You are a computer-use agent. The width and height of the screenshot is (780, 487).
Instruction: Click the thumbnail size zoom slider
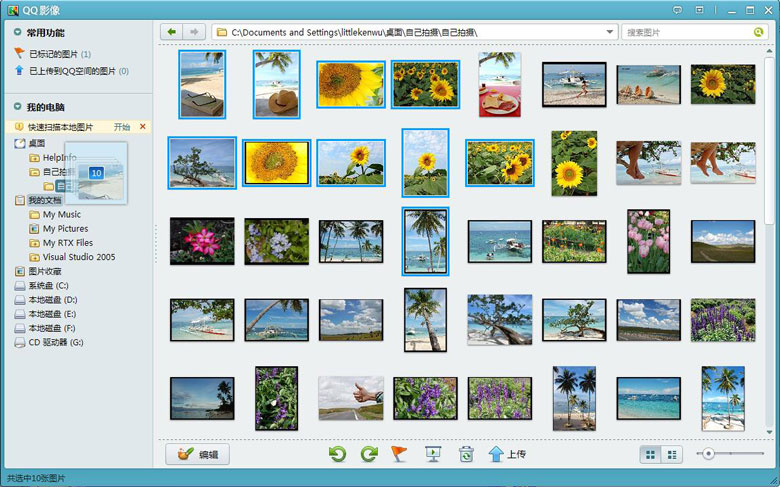tap(709, 454)
